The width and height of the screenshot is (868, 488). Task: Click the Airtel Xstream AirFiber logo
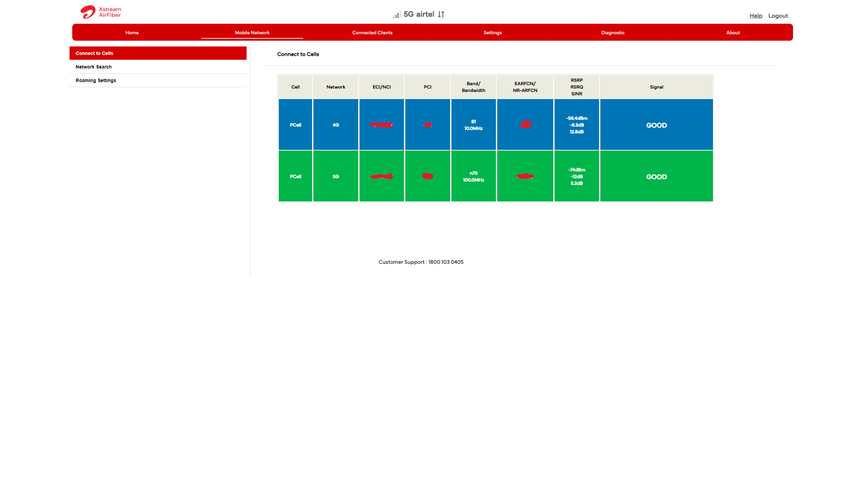tap(101, 12)
